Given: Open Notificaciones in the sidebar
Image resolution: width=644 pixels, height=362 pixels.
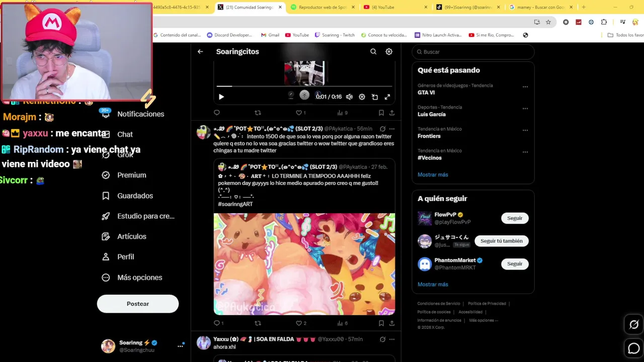Looking at the screenshot, I should pyautogui.click(x=134, y=114).
